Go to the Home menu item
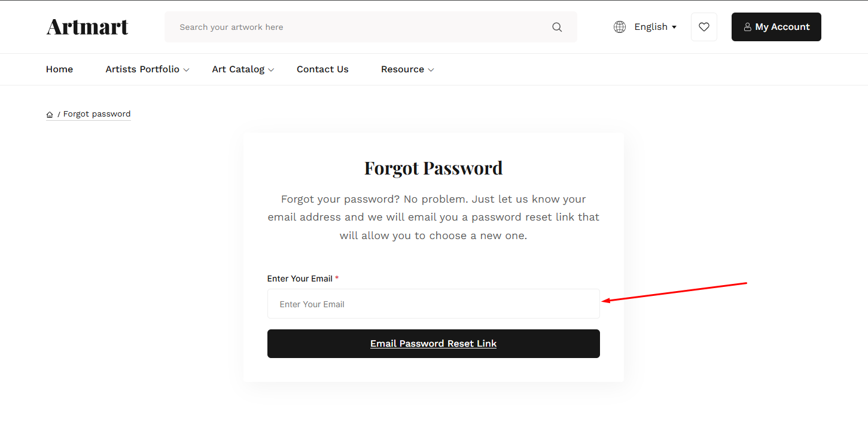 pos(59,69)
